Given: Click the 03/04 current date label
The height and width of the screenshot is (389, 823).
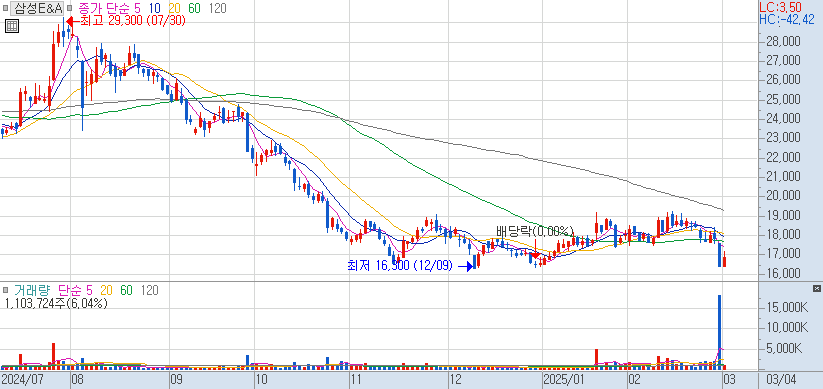Looking at the screenshot, I should [x=782, y=379].
